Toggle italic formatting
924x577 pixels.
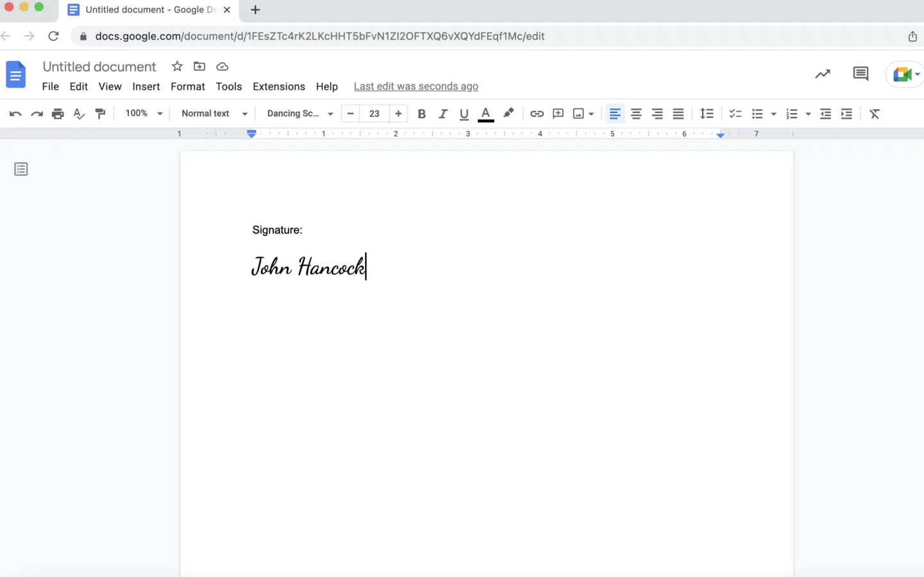pyautogui.click(x=443, y=114)
